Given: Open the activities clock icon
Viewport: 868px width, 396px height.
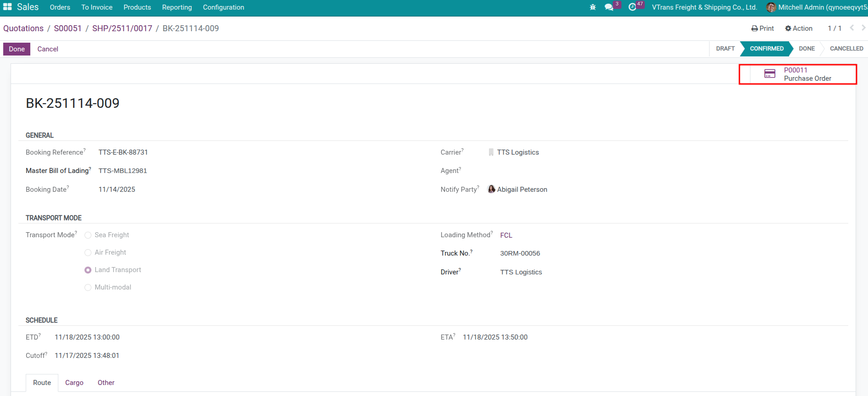Looking at the screenshot, I should tap(632, 7).
